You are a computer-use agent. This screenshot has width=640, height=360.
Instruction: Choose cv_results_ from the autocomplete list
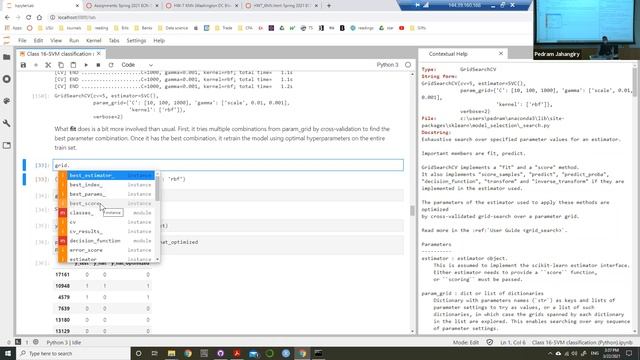[x=107, y=231]
